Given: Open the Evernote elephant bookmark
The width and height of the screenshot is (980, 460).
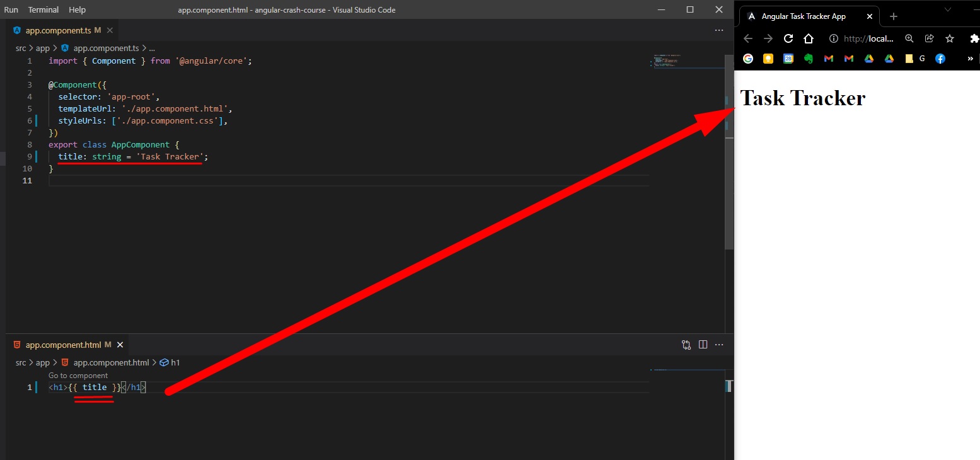Looking at the screenshot, I should pyautogui.click(x=809, y=59).
